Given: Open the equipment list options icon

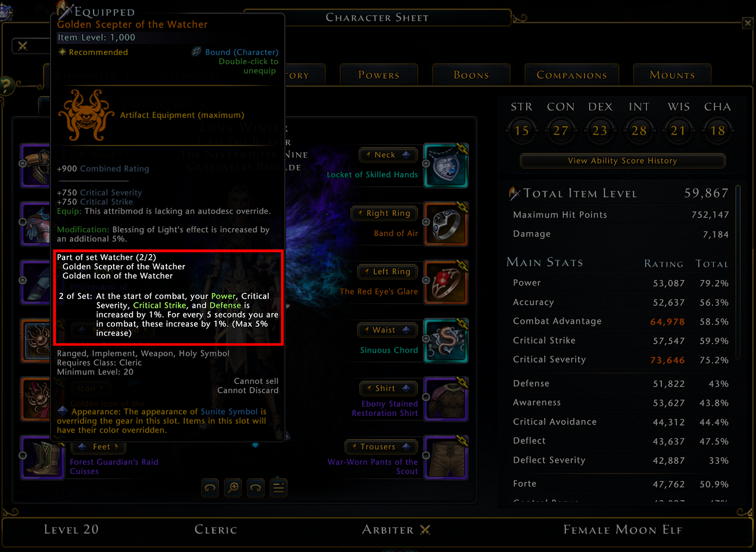Looking at the screenshot, I should pyautogui.click(x=278, y=488).
